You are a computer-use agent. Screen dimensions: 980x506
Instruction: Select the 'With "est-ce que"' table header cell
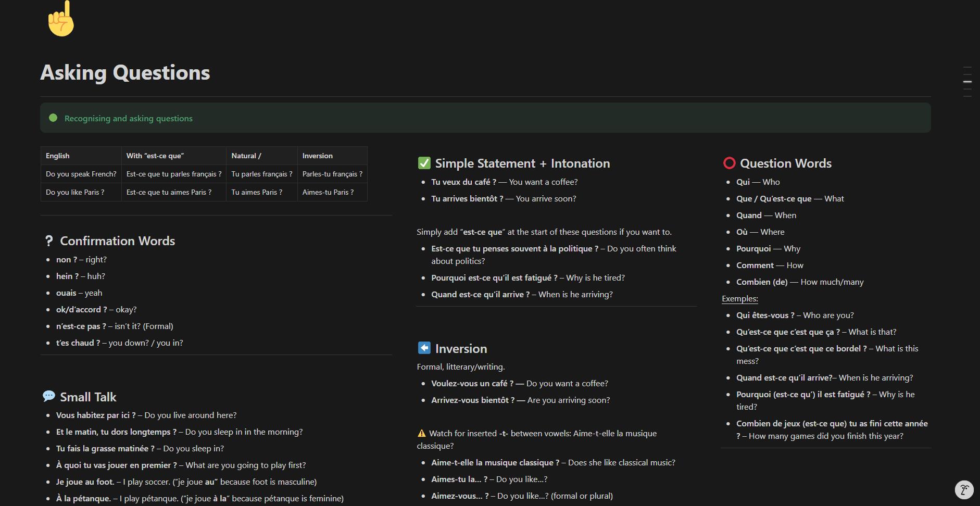coord(155,156)
